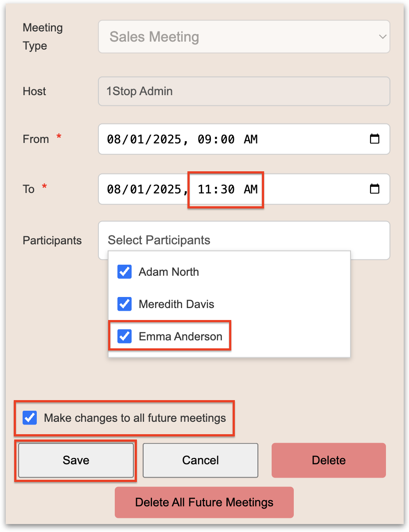The width and height of the screenshot is (409, 532).
Task: Click AM in the To time field
Action: (x=251, y=189)
